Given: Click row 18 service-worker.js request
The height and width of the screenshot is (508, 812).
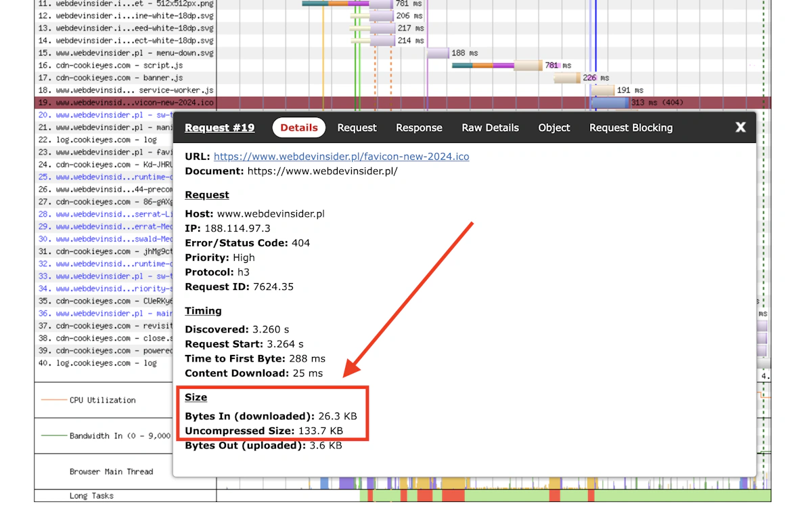Looking at the screenshot, I should point(126,90).
